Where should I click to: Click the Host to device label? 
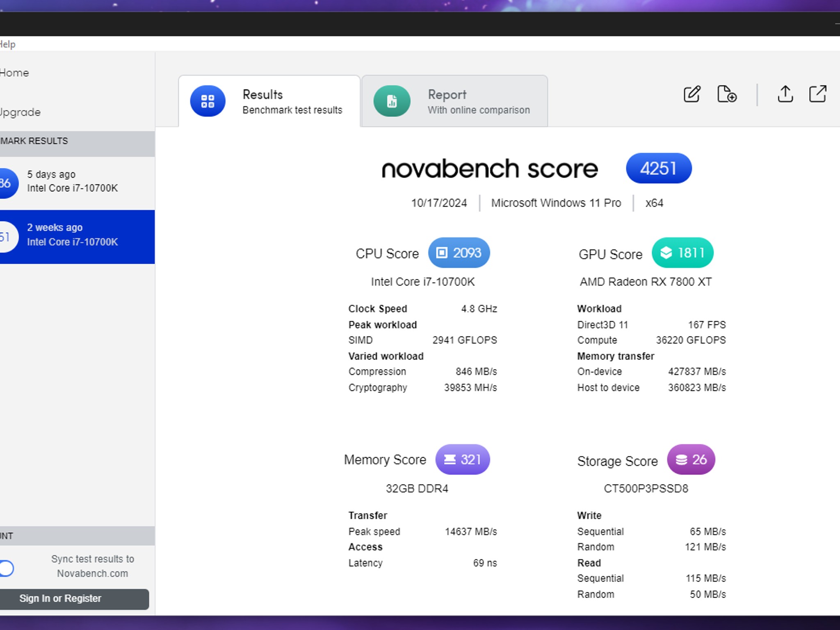tap(608, 388)
